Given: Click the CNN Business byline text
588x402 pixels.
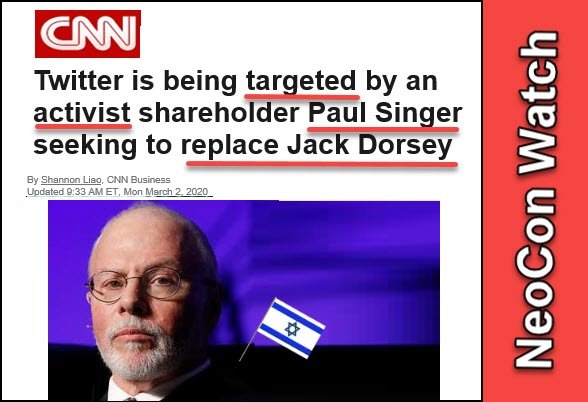Looking at the screenshot, I should coord(138,180).
